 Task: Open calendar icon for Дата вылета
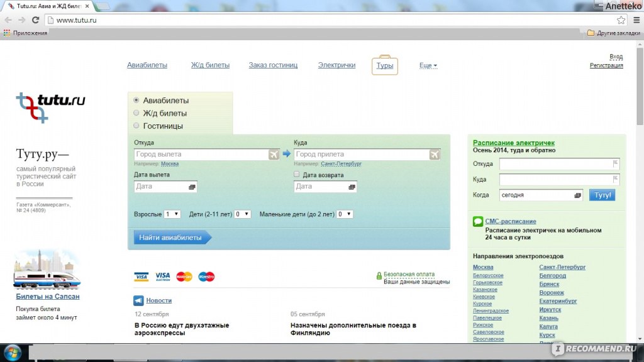pos(192,187)
